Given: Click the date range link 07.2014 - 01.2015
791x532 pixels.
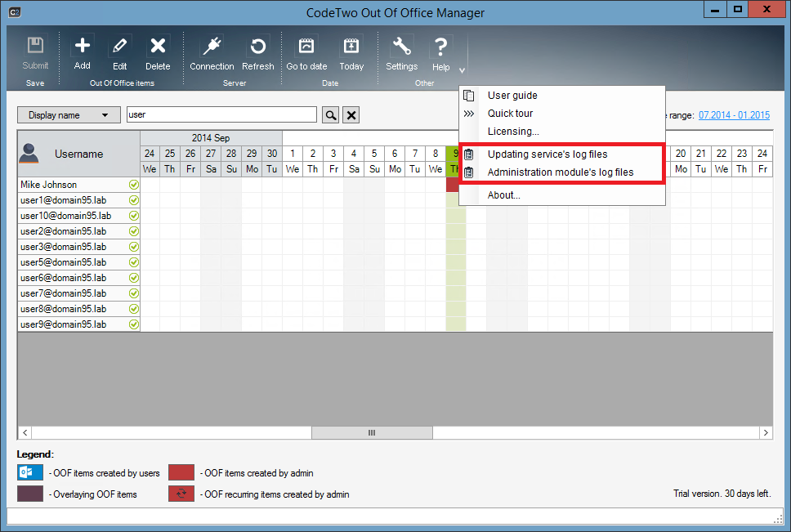Looking at the screenshot, I should click(734, 115).
